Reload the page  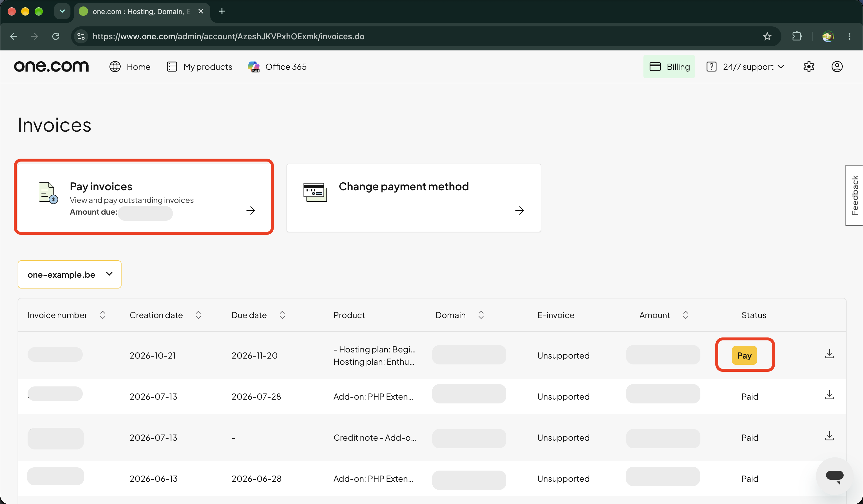[x=56, y=36]
